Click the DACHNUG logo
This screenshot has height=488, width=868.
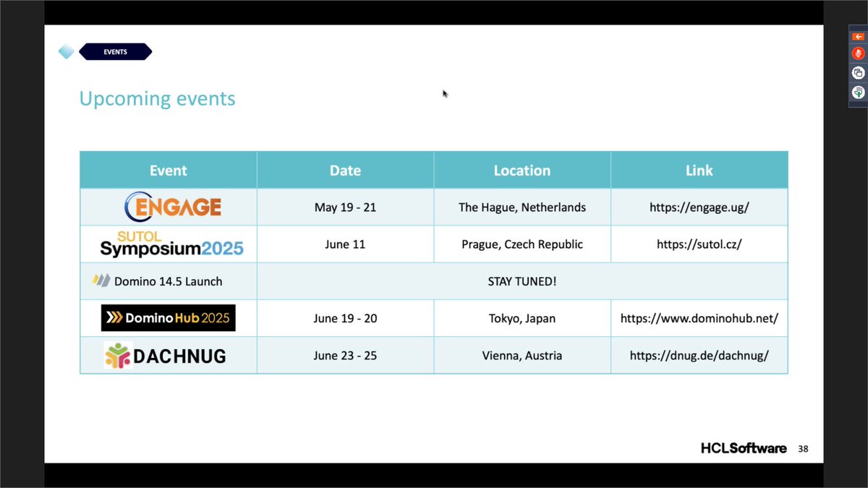pyautogui.click(x=165, y=356)
